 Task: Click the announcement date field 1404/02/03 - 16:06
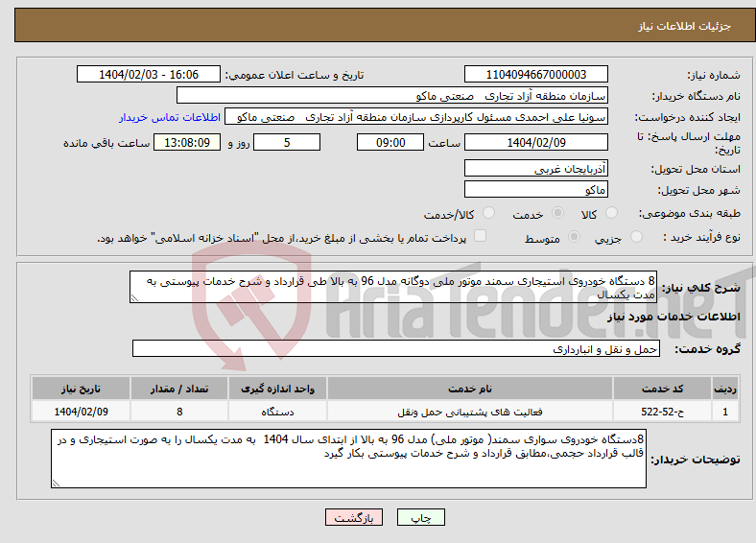pyautogui.click(x=149, y=74)
